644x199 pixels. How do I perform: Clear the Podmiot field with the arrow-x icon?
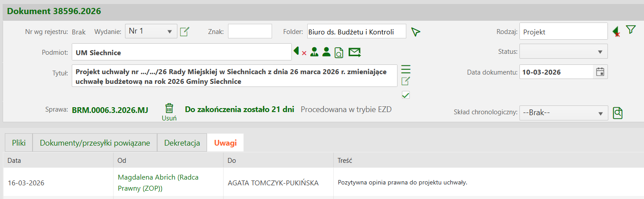[x=300, y=52]
